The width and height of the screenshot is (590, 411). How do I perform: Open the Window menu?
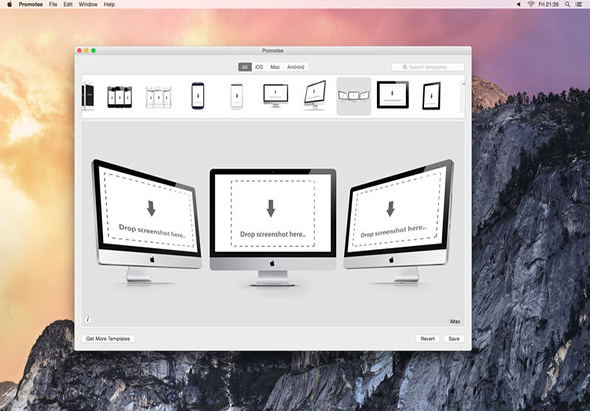88,5
